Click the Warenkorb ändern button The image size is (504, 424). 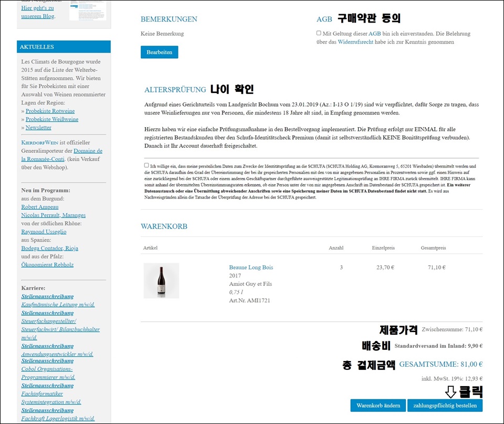coord(379,405)
